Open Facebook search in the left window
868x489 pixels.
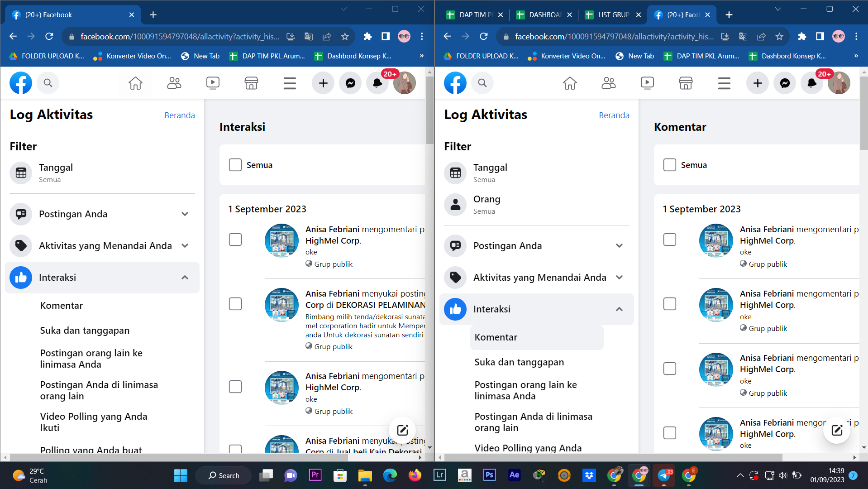pos(48,83)
